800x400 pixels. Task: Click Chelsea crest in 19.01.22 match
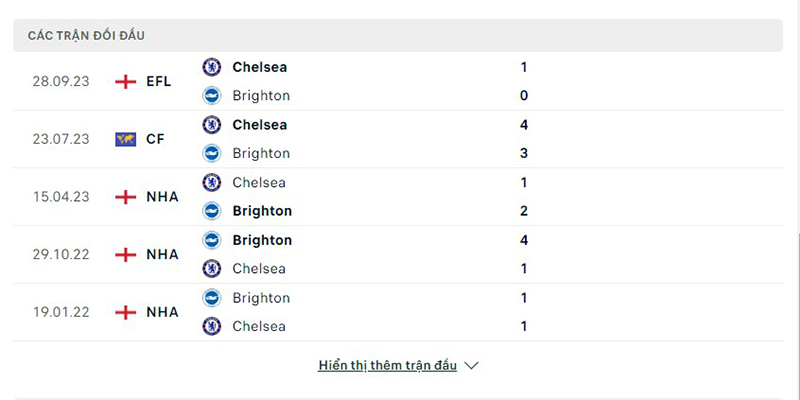tap(211, 326)
